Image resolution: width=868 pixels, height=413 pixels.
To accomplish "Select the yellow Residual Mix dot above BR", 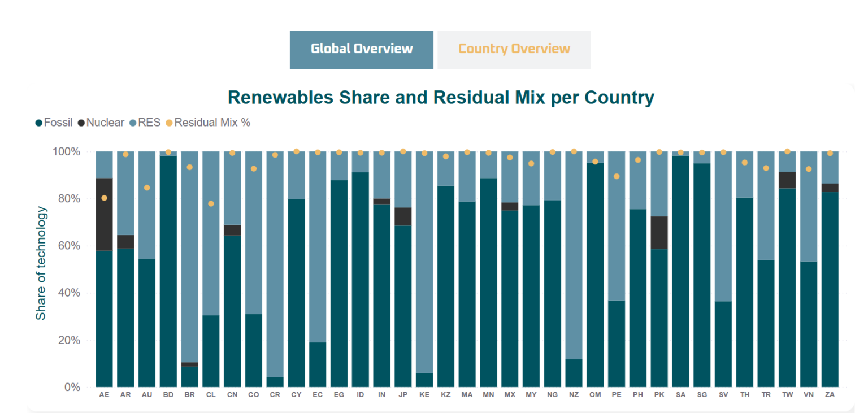I will [189, 166].
